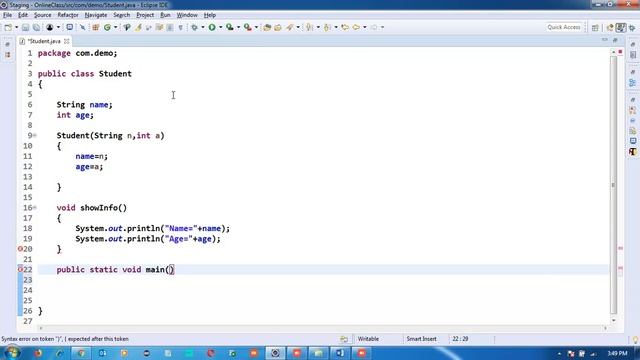Click the 22 : 29 cursor position status

[460, 339]
